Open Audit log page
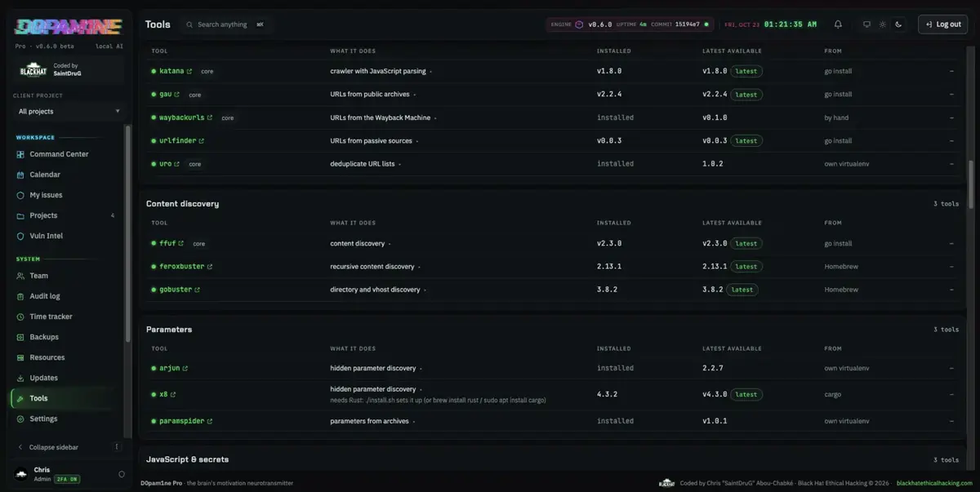 pos(66,296)
